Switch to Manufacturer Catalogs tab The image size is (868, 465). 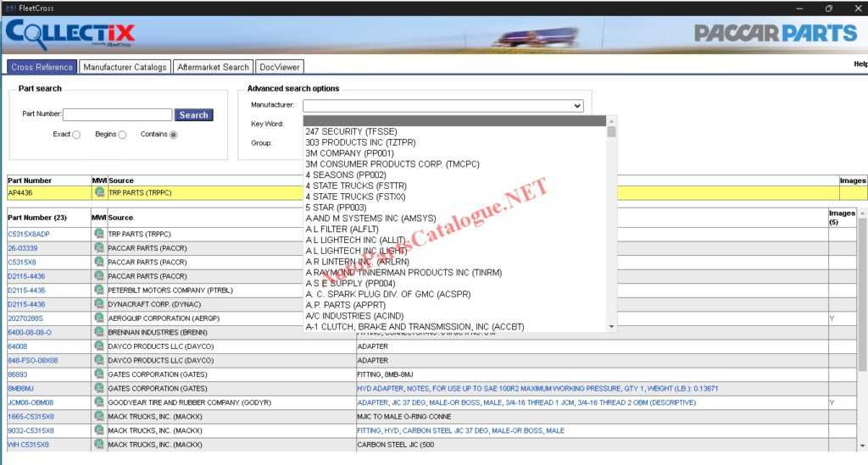click(125, 67)
